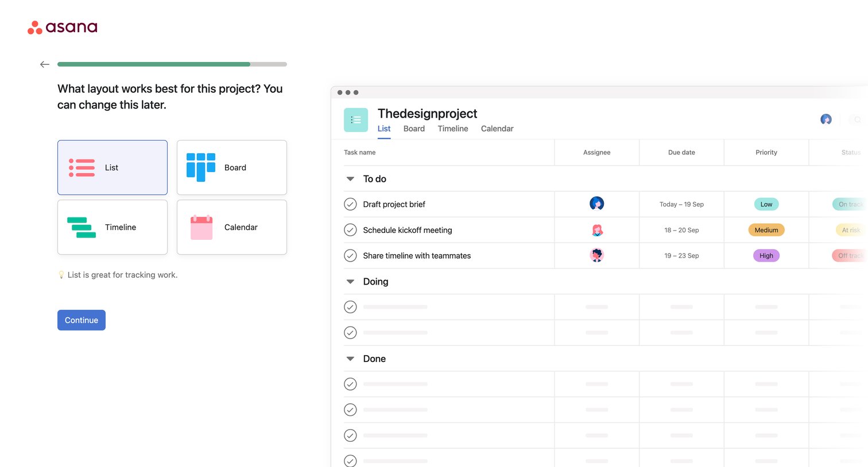Click assignee avatar for Share timeline with teammates
This screenshot has height=467, width=868.
pos(597,255)
